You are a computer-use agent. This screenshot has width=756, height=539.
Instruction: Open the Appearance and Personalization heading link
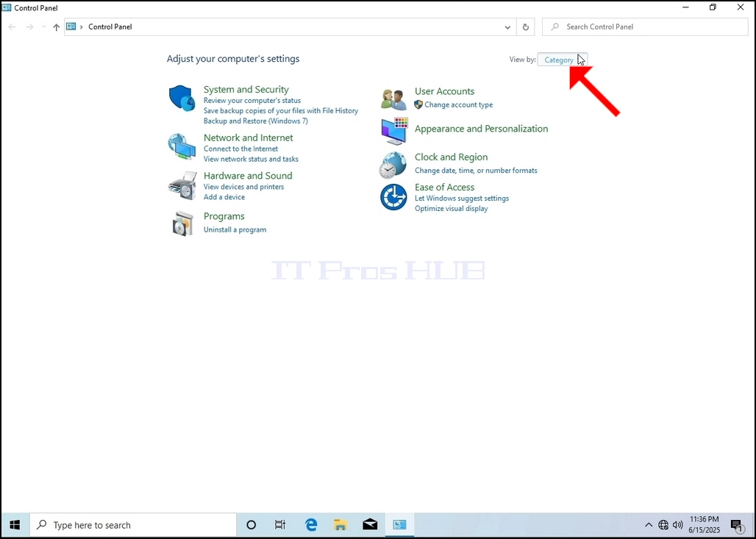[x=481, y=129]
